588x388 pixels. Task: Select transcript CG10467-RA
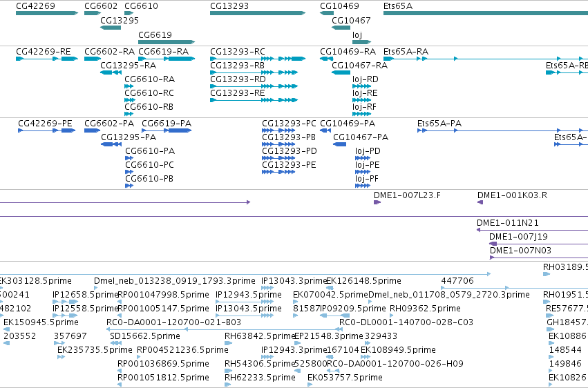pyautogui.click(x=359, y=65)
